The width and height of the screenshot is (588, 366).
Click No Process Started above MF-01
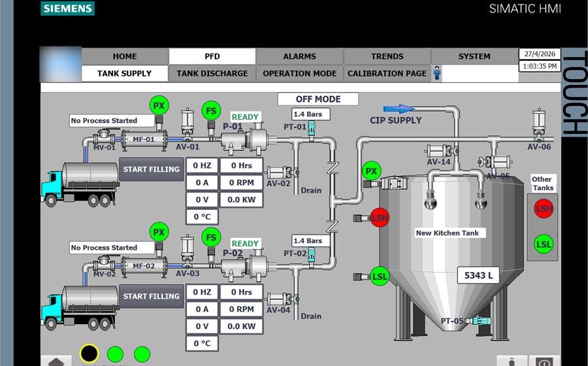(x=112, y=121)
